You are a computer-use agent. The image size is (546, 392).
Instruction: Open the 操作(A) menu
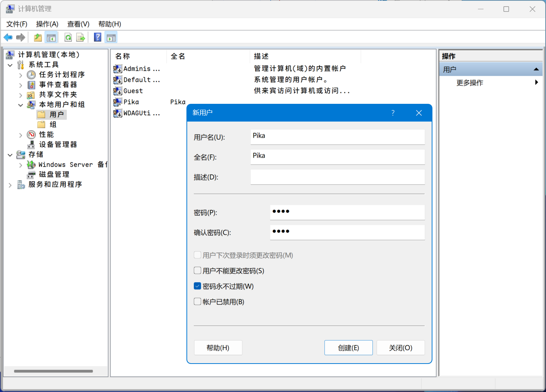pos(47,24)
